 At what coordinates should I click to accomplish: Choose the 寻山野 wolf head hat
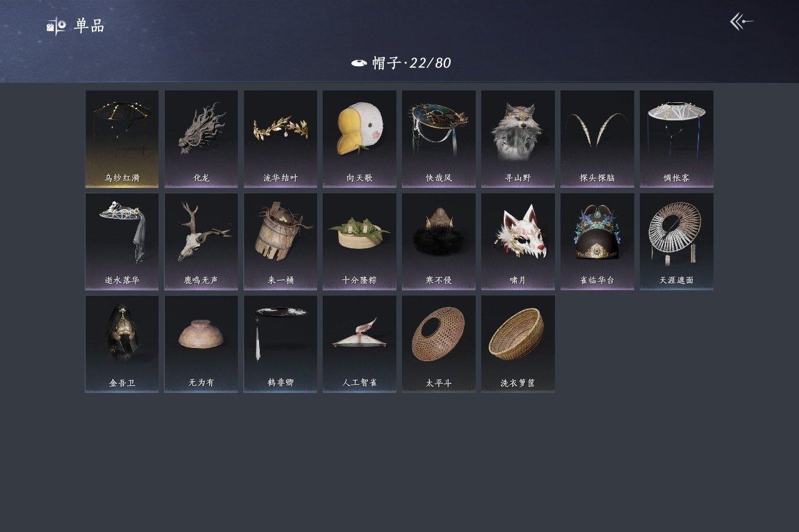coord(518,138)
